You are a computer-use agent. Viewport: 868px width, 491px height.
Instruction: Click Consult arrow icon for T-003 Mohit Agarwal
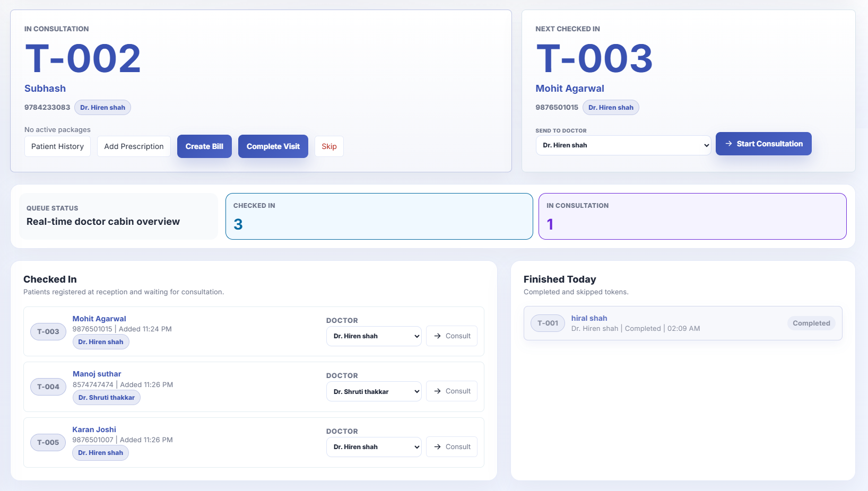(437, 336)
